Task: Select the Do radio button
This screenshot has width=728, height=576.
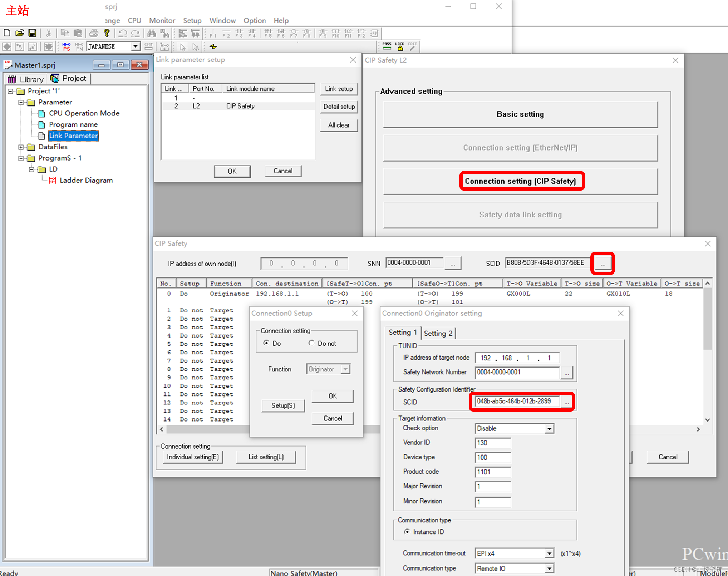Action: pos(266,343)
